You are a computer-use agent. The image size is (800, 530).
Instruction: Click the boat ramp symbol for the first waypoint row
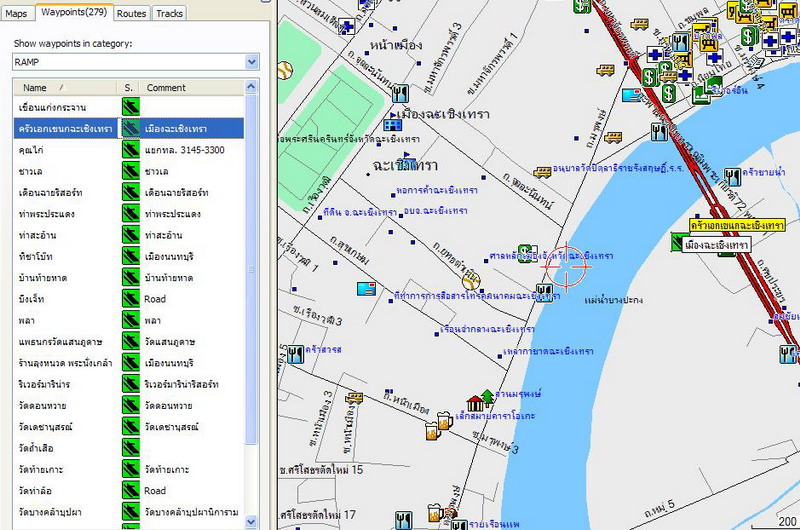pos(130,107)
